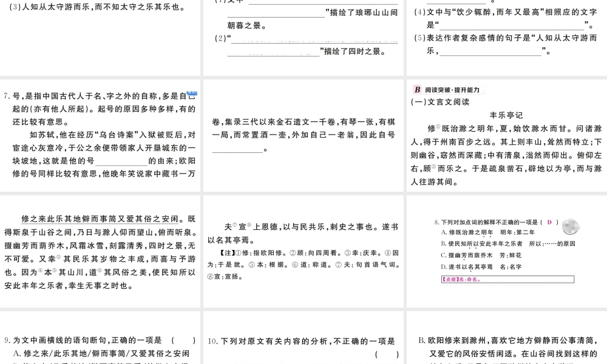Screen dimensions: 607x364
Task: Click the answer D in question 8
Action: (549, 222)
